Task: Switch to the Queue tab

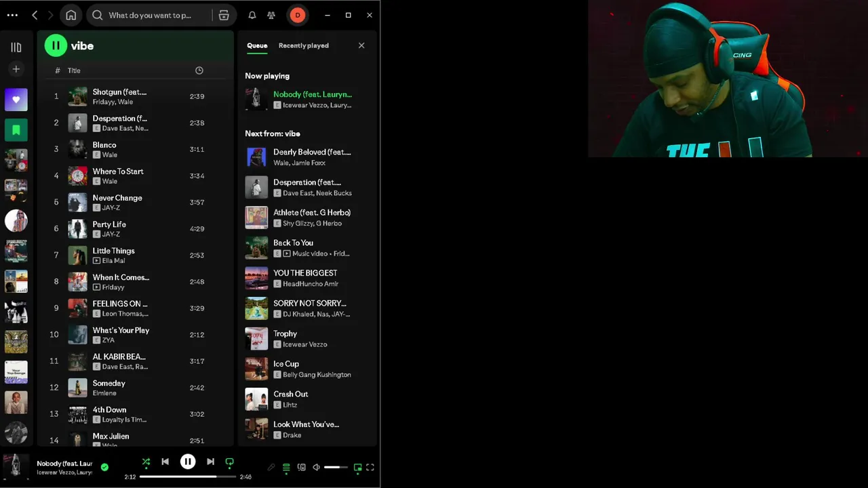Action: coord(257,45)
